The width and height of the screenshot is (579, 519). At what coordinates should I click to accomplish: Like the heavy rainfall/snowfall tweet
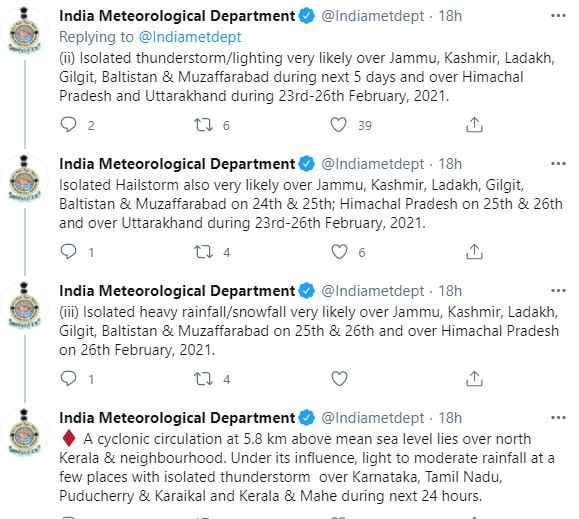(339, 379)
